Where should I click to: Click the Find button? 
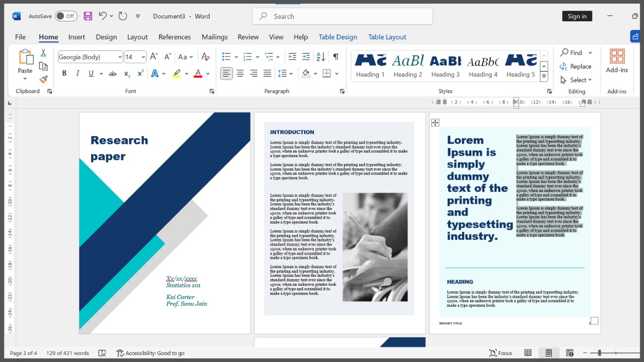(572, 53)
